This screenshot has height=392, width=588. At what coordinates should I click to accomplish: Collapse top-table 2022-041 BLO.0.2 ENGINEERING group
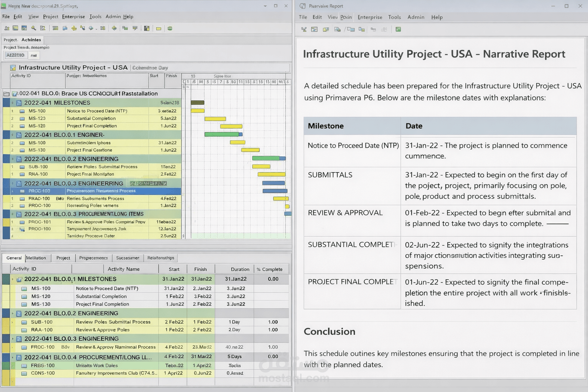(x=12, y=159)
